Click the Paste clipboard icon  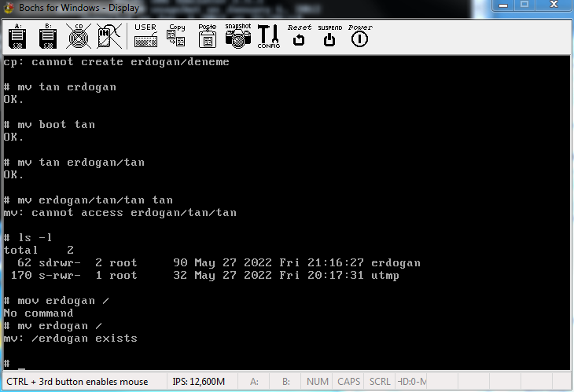208,36
